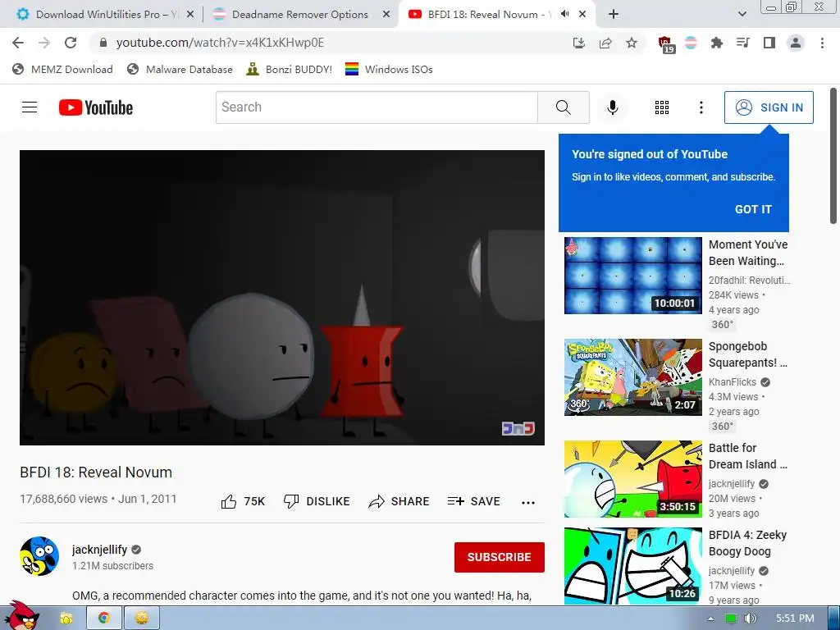840x630 pixels.
Task: Search with voice microphone icon
Action: [612, 107]
